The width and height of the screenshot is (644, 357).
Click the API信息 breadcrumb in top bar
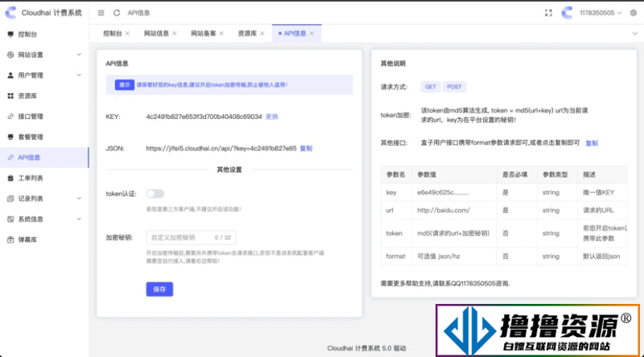pyautogui.click(x=138, y=13)
